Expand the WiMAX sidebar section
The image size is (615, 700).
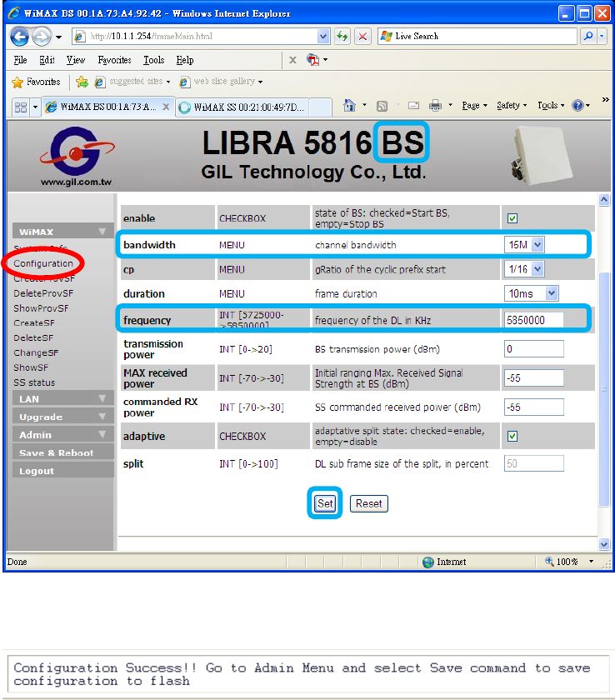coord(63,232)
